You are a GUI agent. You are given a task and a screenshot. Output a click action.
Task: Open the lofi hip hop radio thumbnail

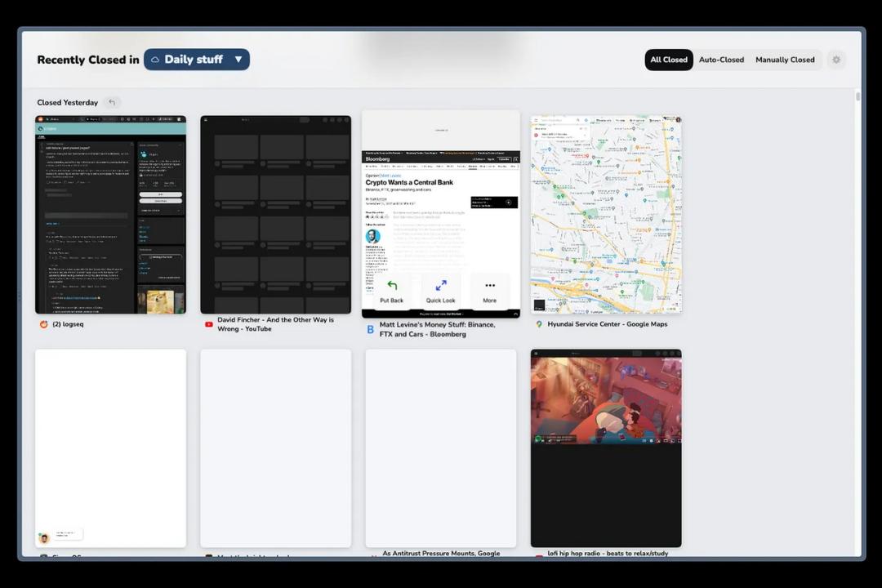[606, 448]
